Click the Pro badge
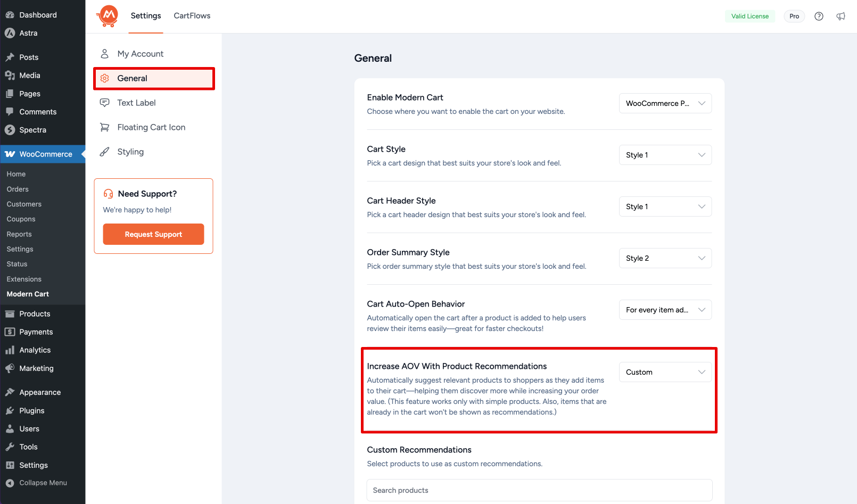857x504 pixels. [794, 16]
